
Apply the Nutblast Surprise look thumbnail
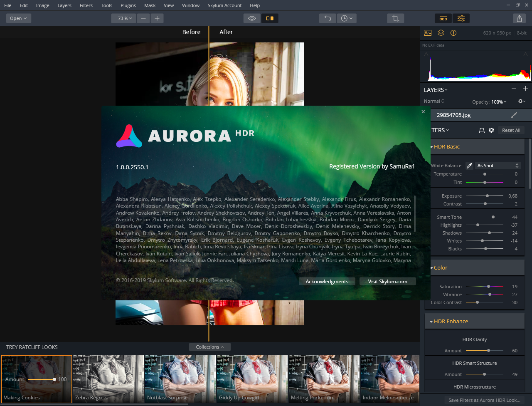tap(180, 379)
